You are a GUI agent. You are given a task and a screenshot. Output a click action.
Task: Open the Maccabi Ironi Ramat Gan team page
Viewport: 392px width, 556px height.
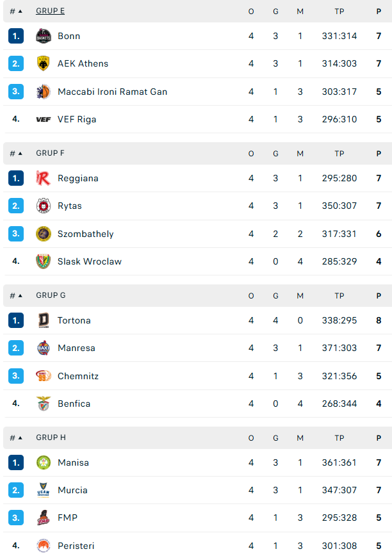pyautogui.click(x=112, y=92)
